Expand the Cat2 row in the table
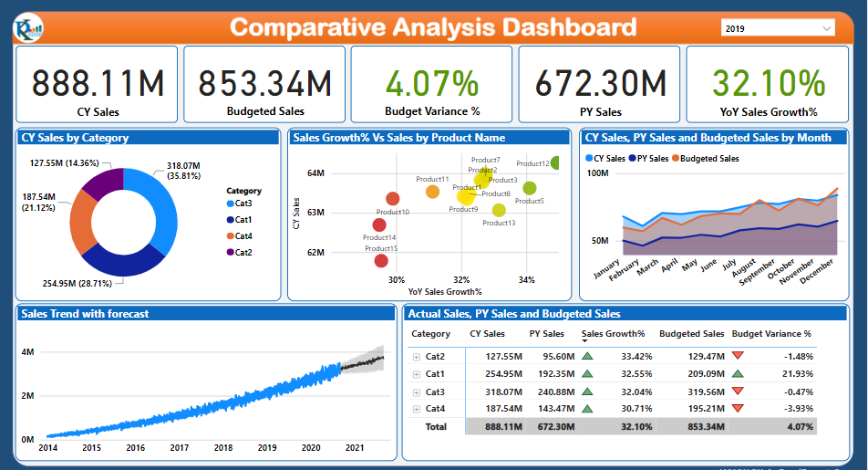The height and width of the screenshot is (470, 868). click(417, 357)
